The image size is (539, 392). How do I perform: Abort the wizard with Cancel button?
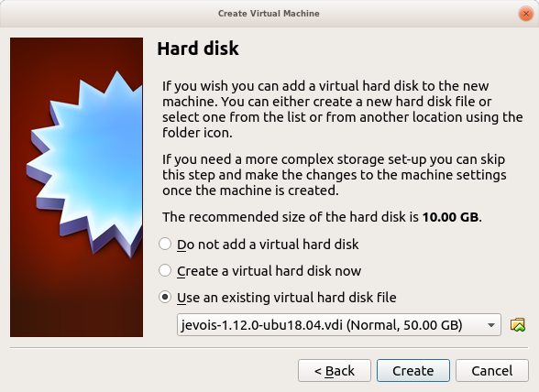[492, 371]
